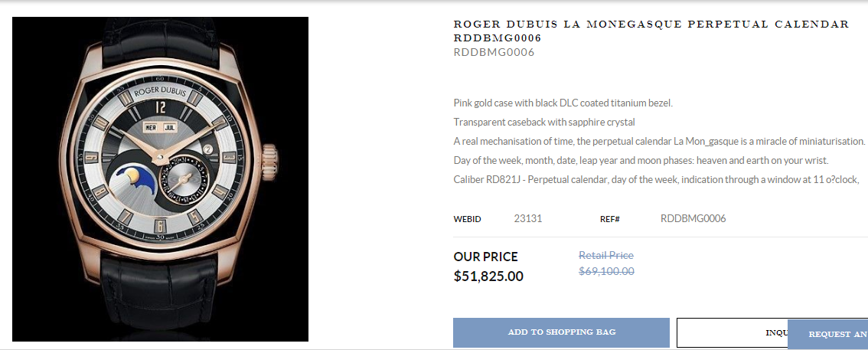Viewport: 868px width, 350px height.
Task: Click the REF# label
Action: click(x=609, y=219)
